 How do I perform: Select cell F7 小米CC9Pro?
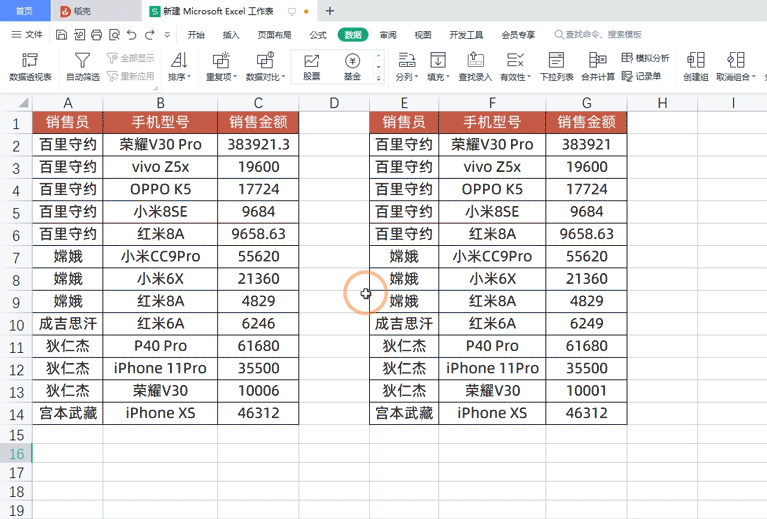[492, 256]
